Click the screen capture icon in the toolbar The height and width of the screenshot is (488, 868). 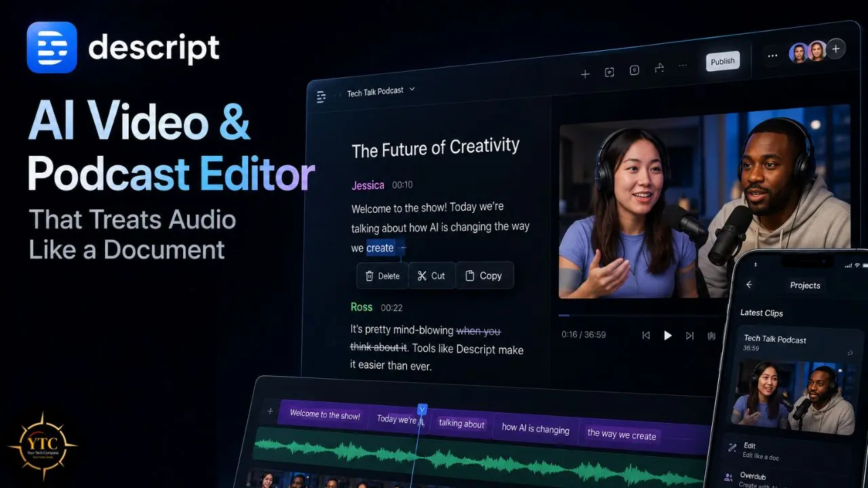tap(610, 72)
